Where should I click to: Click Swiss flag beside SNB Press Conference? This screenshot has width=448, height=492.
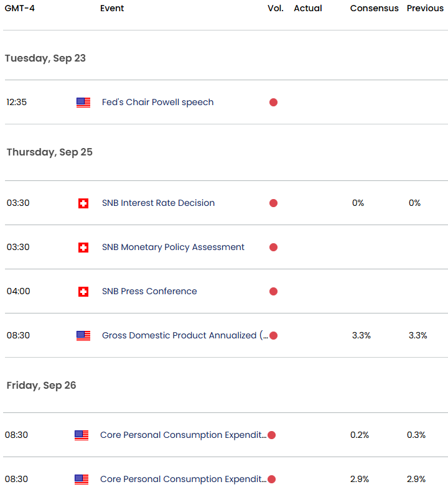(x=83, y=292)
